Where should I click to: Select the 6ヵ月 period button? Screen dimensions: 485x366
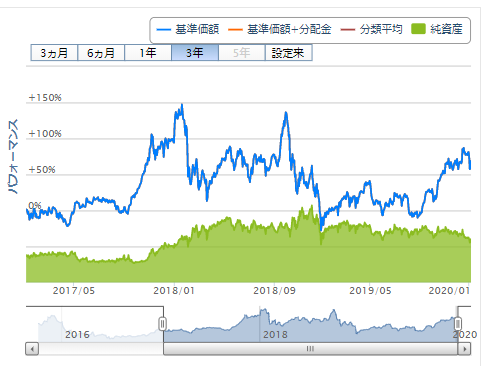point(101,53)
